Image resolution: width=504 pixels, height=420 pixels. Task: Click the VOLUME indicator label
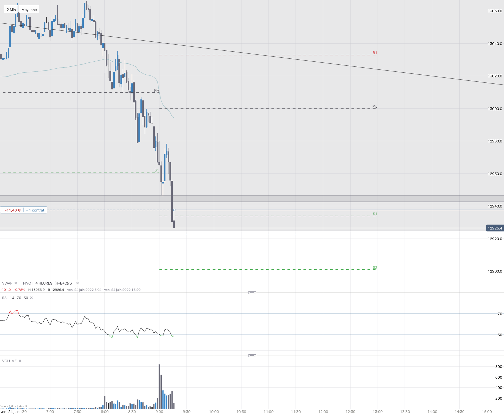[9, 361]
